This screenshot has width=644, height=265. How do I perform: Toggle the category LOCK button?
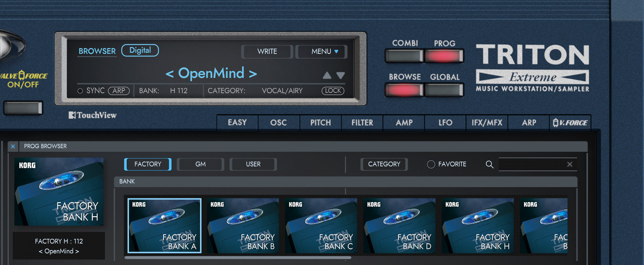tap(333, 91)
